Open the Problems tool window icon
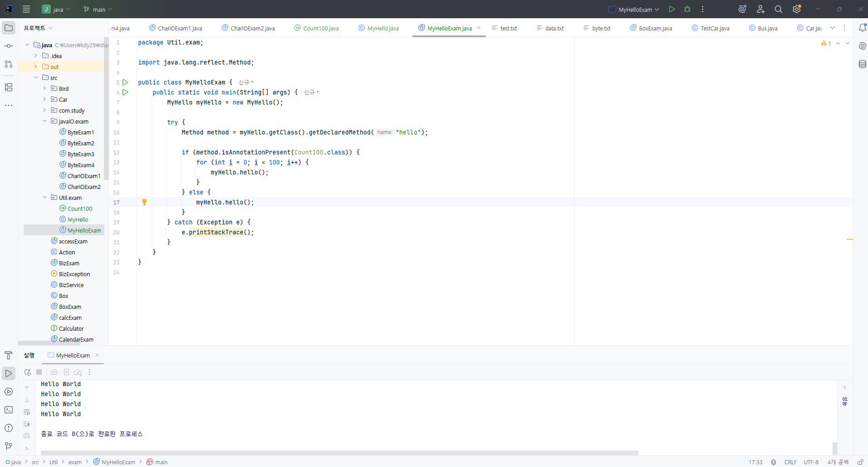868x467 pixels. (x=9, y=428)
